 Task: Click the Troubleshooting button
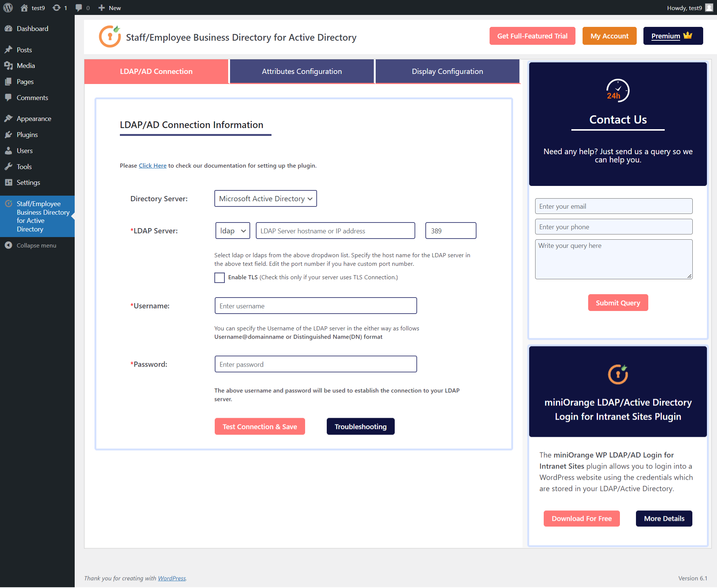point(360,426)
